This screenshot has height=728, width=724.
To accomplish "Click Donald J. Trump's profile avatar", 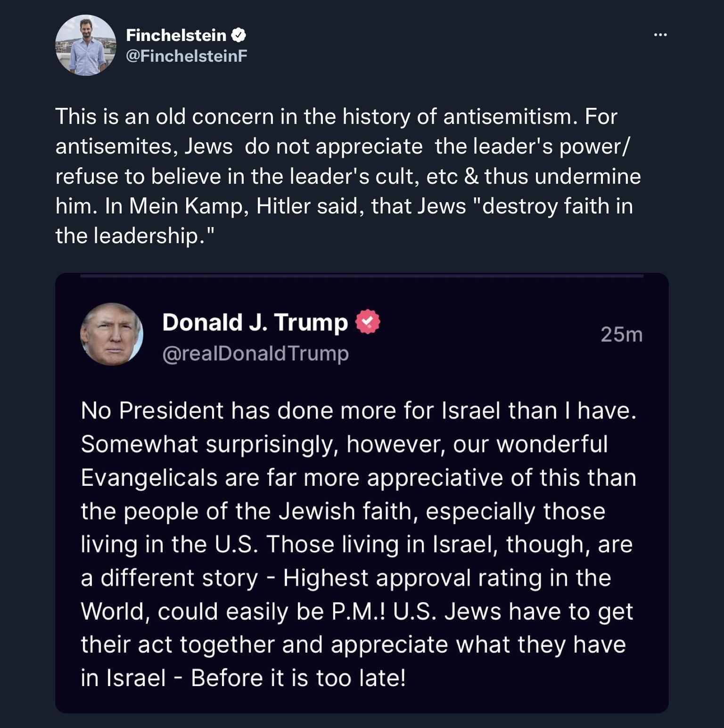I will coord(112,334).
